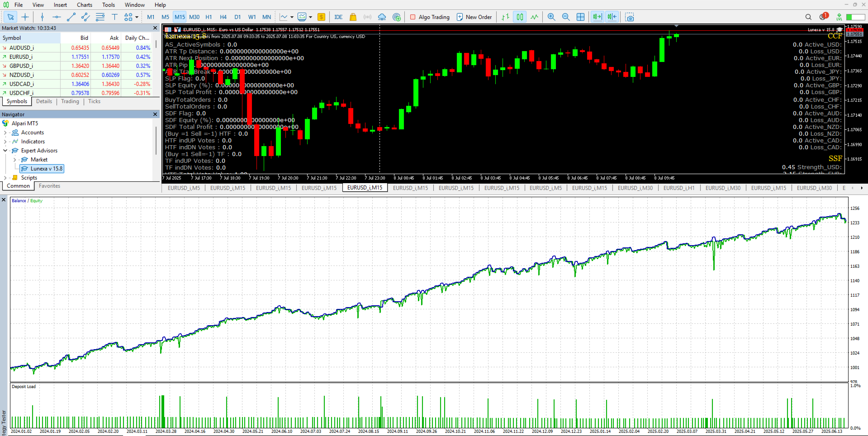Open the MetaEditor IDE
The height and width of the screenshot is (436, 868).
(x=338, y=17)
